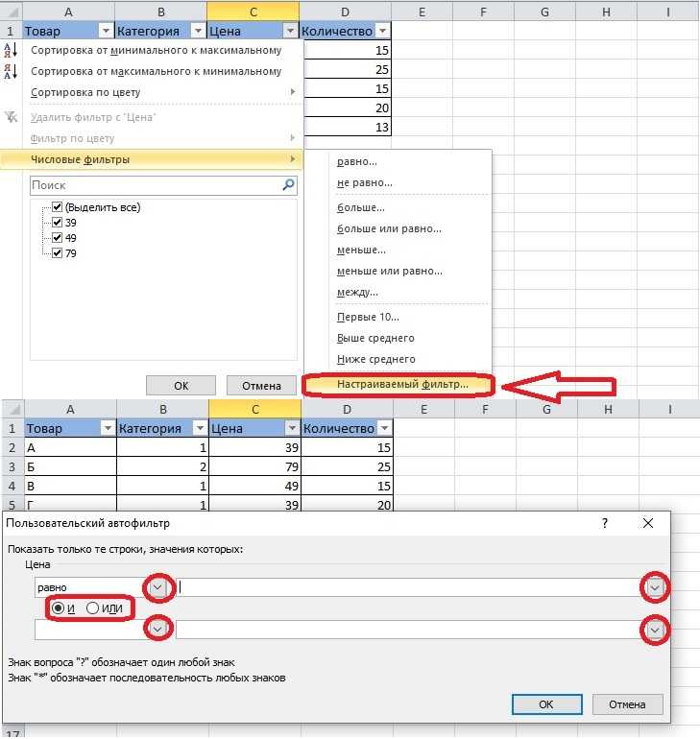Click Отмена in autofilter dialog
700x739 pixels.
coord(627,704)
